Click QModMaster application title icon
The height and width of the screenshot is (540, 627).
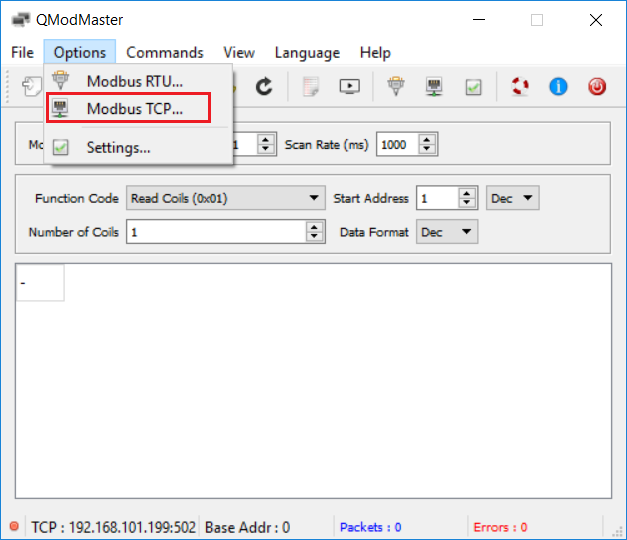pos(20,20)
